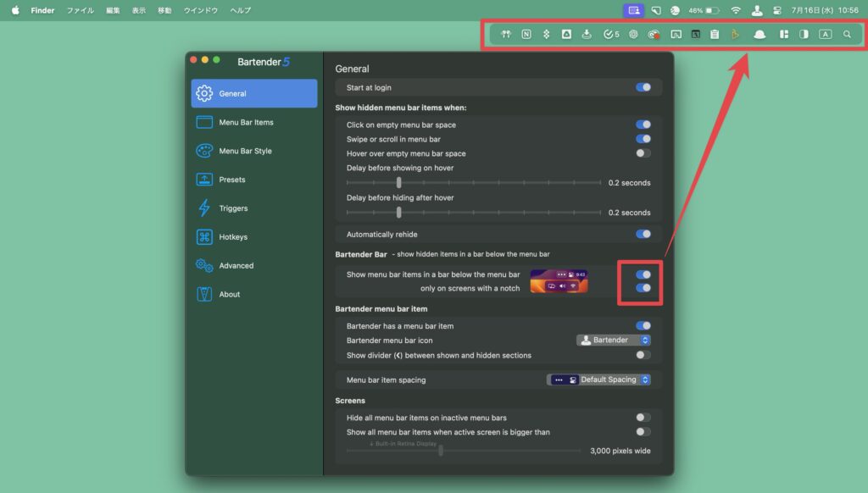Go to the Presets section
The image size is (868, 493).
254,180
